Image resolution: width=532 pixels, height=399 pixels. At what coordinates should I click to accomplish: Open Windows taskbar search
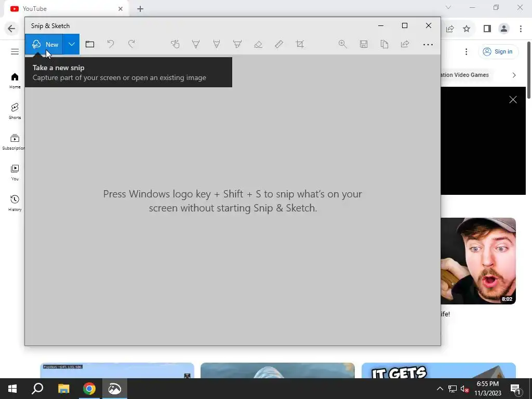pyautogui.click(x=37, y=389)
